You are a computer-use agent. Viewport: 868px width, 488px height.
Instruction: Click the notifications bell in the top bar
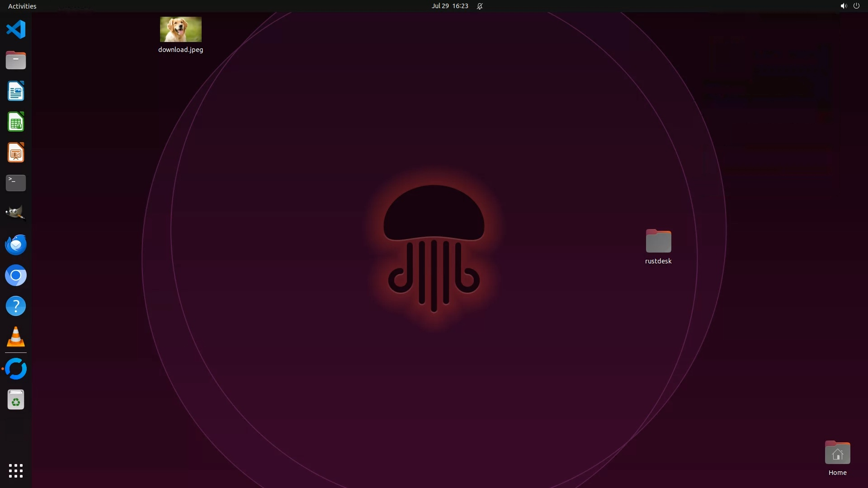point(480,6)
